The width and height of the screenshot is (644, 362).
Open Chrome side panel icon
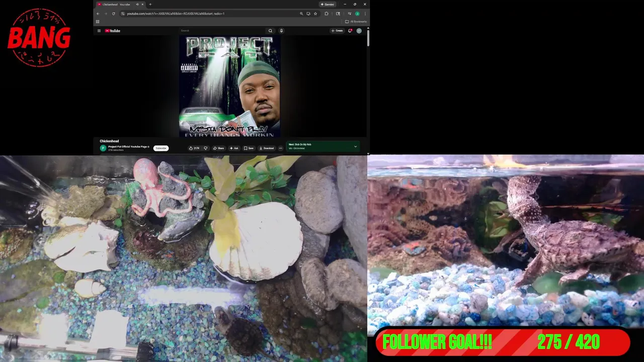[x=338, y=14]
